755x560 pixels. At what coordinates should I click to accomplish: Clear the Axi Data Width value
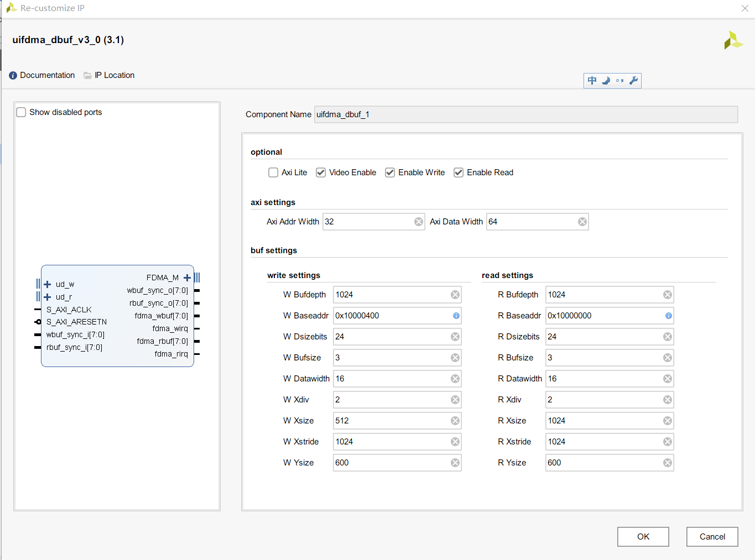pos(582,222)
